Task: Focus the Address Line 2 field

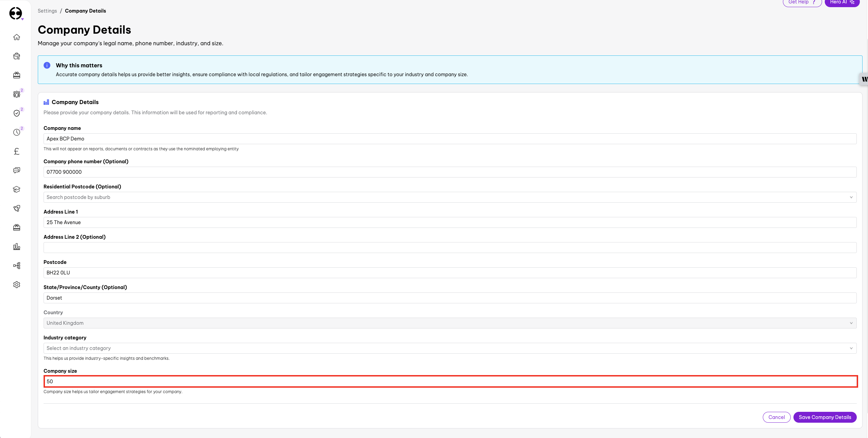Action: click(450, 248)
